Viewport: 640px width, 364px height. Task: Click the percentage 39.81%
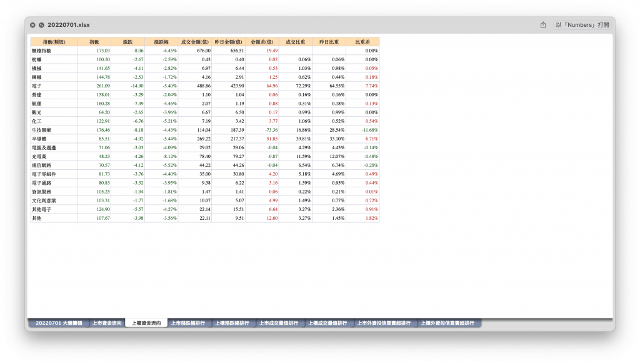coord(303,139)
